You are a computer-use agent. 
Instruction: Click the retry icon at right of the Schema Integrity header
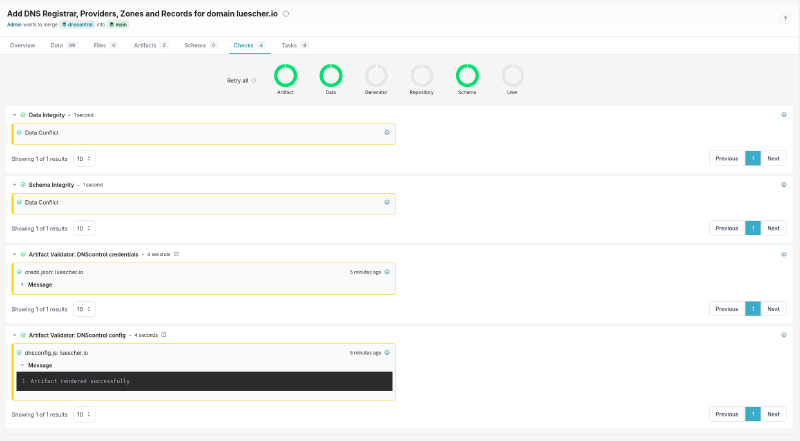784,185
